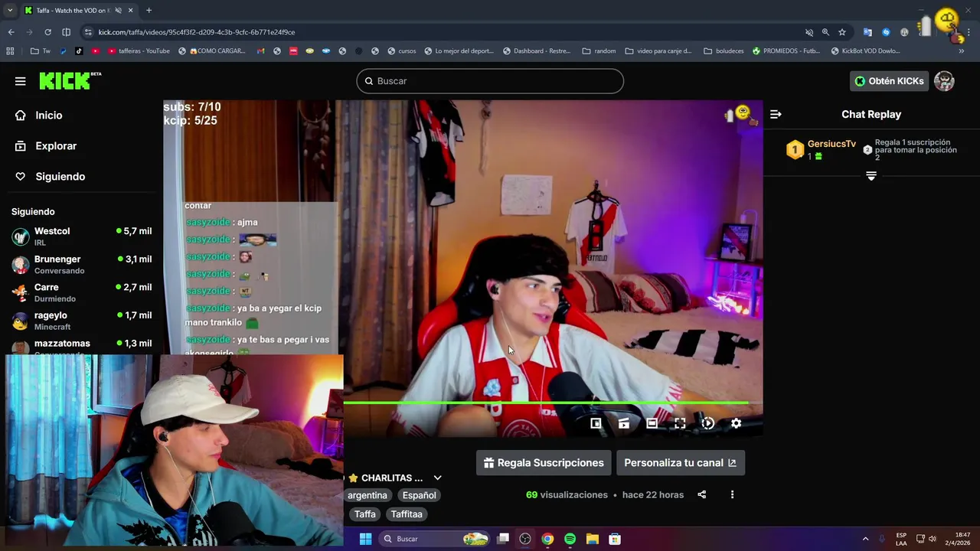
Task: Open Task View on taskbar
Action: [503, 539]
